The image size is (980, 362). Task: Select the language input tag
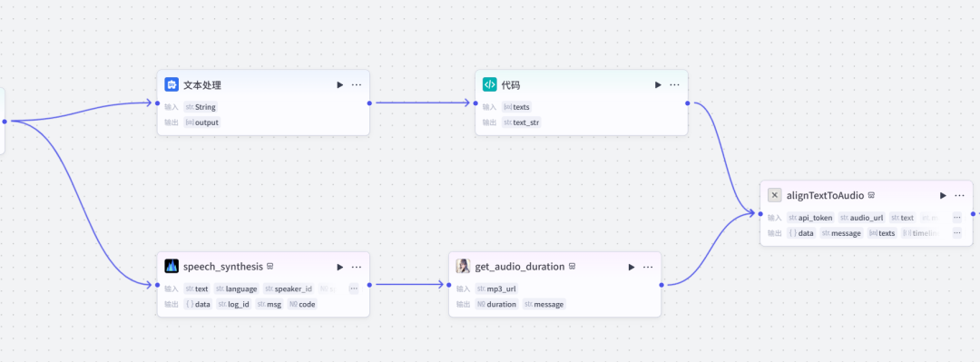(x=236, y=289)
